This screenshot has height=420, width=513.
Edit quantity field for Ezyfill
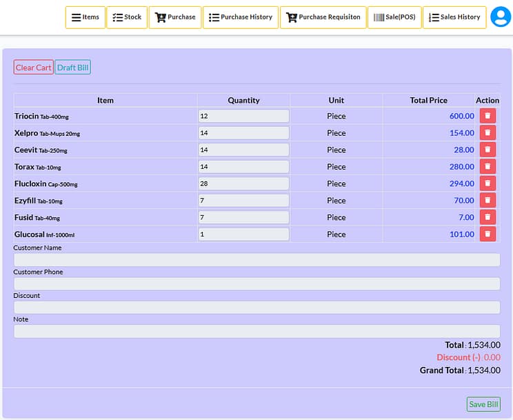point(243,200)
